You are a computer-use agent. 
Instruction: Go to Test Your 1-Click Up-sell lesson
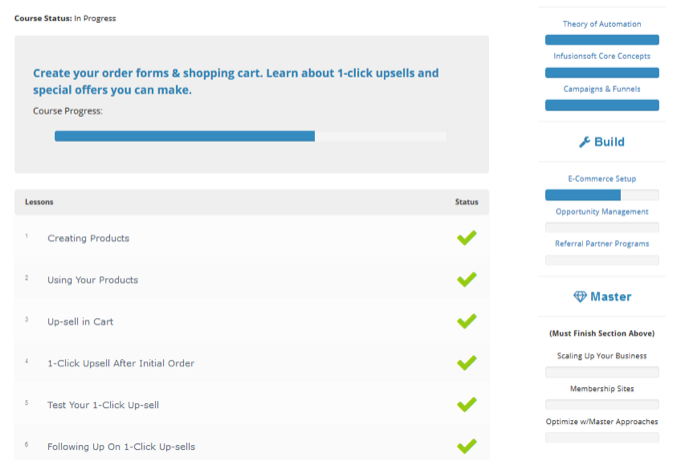103,405
